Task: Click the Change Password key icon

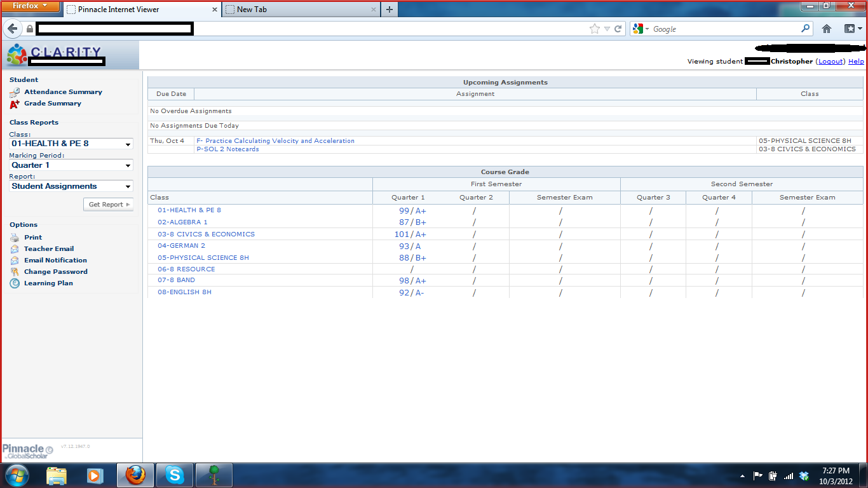Action: pyautogui.click(x=15, y=272)
